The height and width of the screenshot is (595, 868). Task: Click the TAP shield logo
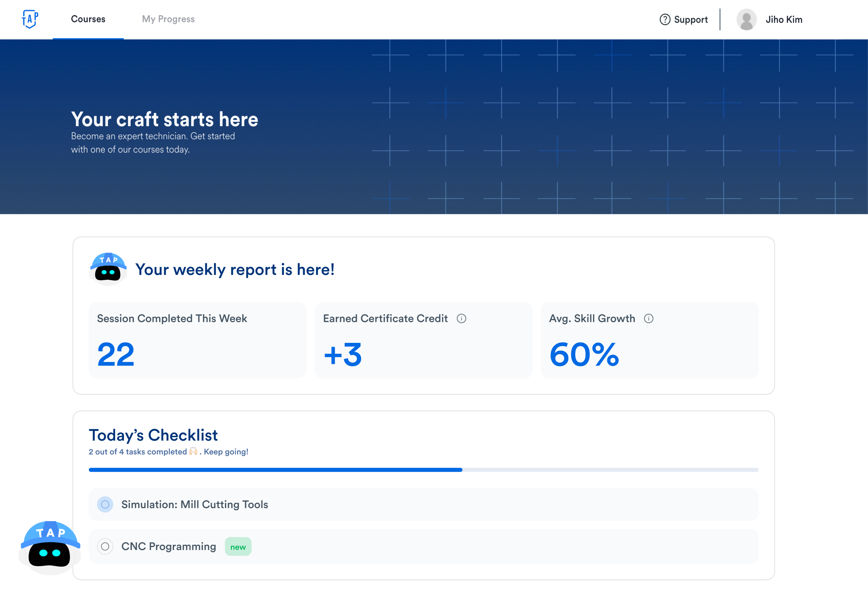point(30,19)
